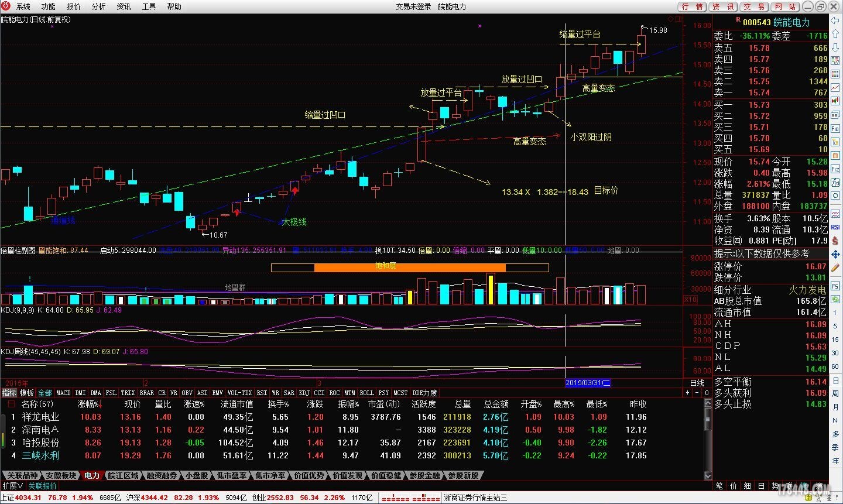Click the 网站 button at top right
Viewport: 843px width, 504px height.
(x=784, y=6)
